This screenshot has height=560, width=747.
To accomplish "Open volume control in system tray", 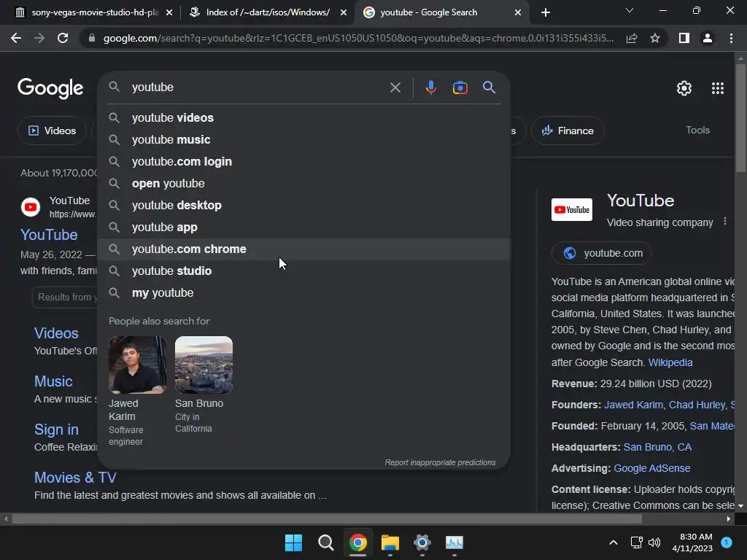I will coord(654,542).
